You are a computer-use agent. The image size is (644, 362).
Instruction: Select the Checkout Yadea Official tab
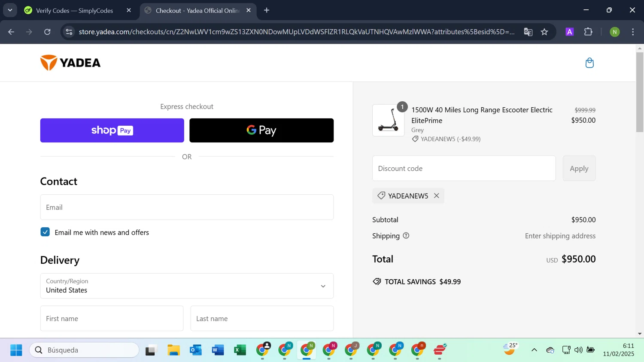197,10
